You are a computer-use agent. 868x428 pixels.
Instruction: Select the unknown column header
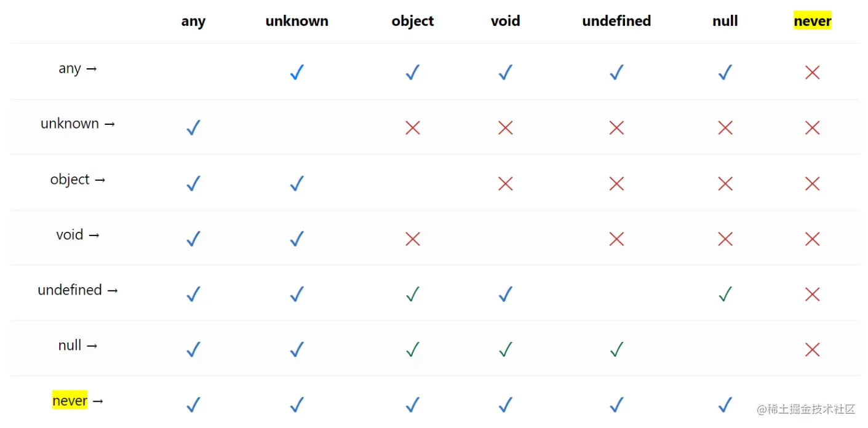click(297, 22)
